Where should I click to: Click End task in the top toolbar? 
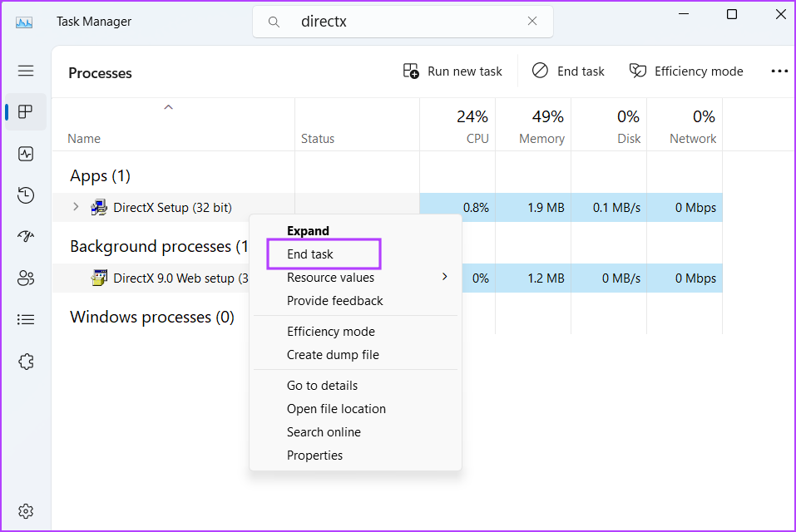(x=568, y=71)
